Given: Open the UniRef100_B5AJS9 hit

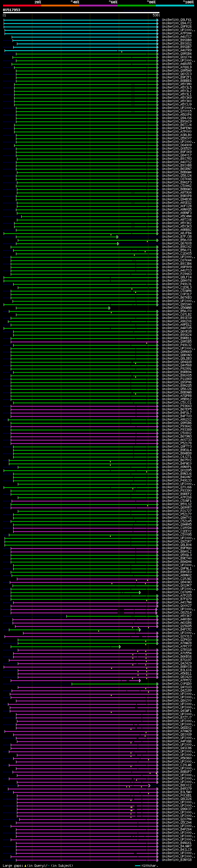Looking at the screenshot, I should 176,240.
